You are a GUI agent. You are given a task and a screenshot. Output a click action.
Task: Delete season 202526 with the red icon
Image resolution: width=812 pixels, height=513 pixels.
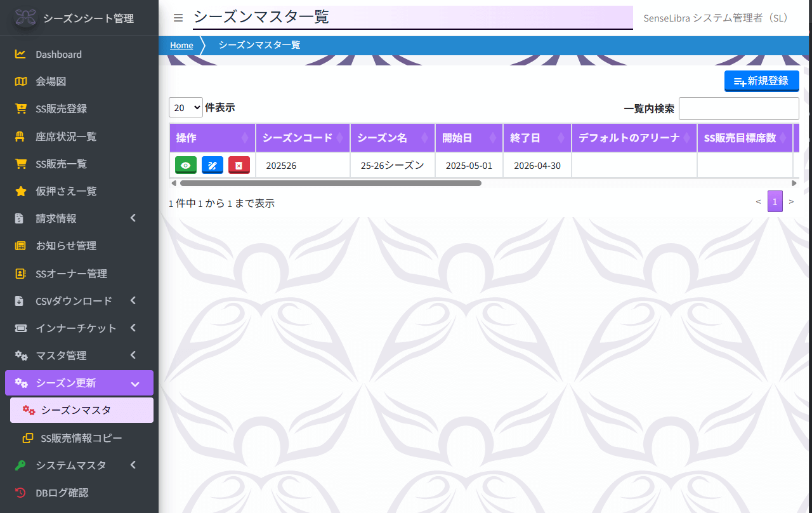pos(239,164)
